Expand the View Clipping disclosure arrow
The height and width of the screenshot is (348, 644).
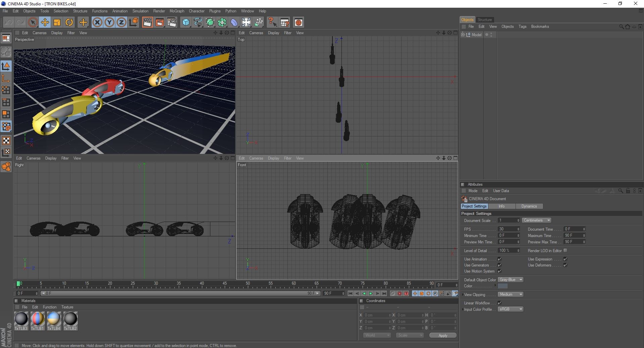(463, 295)
